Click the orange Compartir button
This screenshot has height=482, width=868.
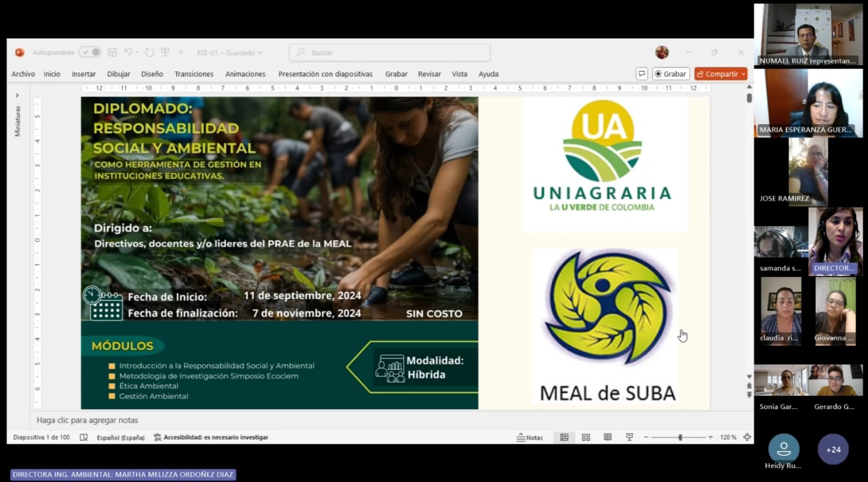tap(721, 74)
